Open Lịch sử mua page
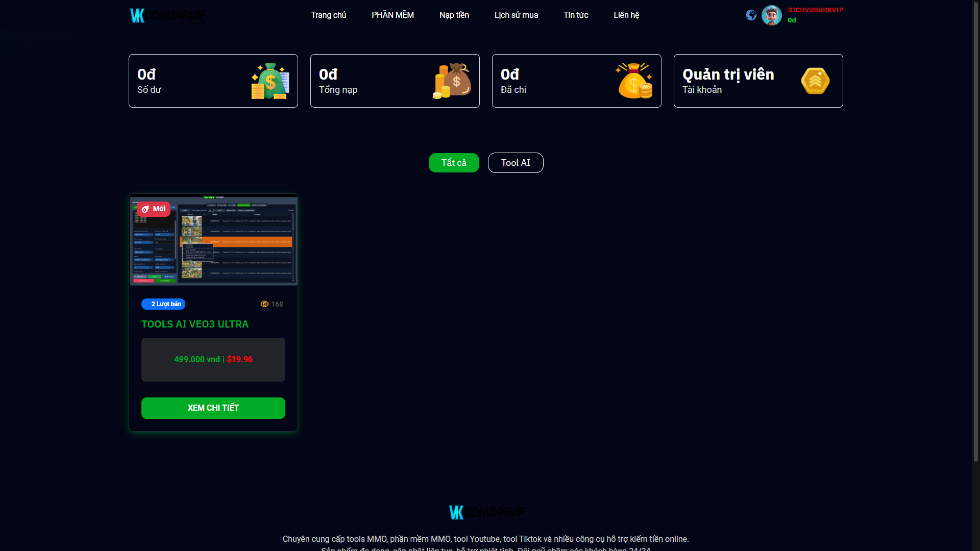Viewport: 980px width, 551px height. pos(516,15)
